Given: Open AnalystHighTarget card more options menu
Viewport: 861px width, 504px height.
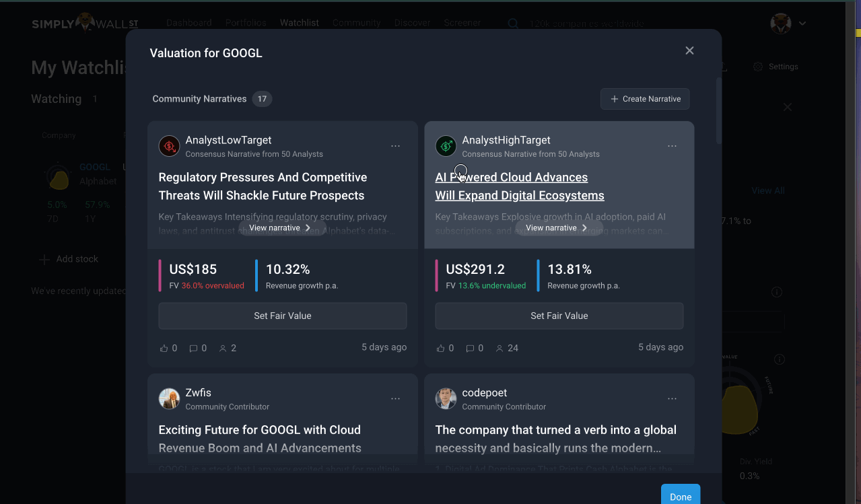Looking at the screenshot, I should 673,146.
